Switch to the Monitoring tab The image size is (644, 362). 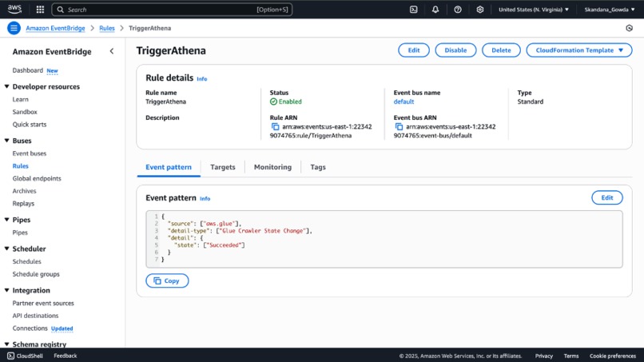272,167
